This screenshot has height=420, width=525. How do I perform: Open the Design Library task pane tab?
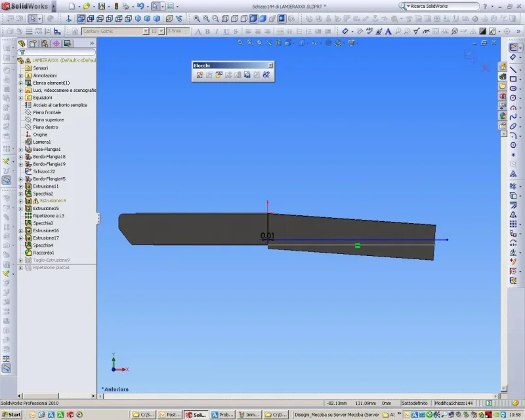pyautogui.click(x=503, y=77)
